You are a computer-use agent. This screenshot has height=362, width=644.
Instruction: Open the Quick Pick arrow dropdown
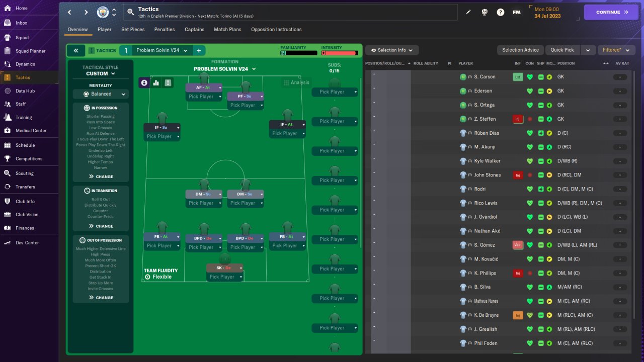(588, 50)
